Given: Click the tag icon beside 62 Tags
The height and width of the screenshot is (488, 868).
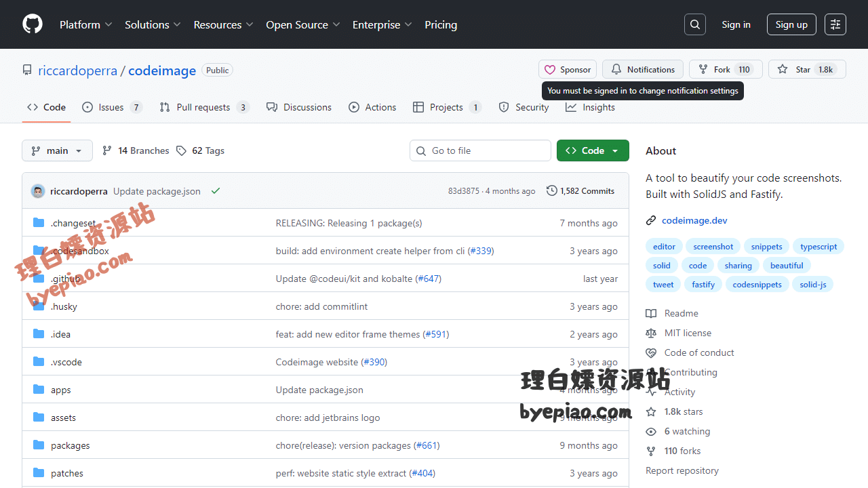Looking at the screenshot, I should click(x=181, y=150).
